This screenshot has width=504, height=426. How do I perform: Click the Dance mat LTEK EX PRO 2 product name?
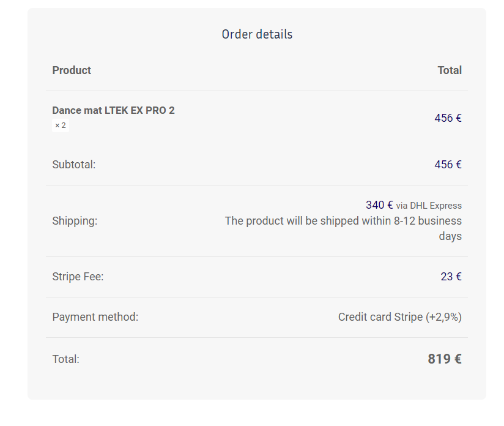pos(113,110)
